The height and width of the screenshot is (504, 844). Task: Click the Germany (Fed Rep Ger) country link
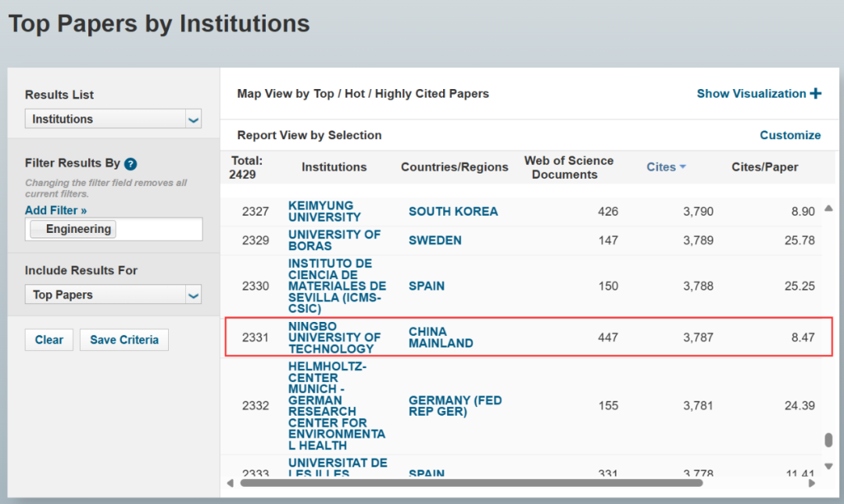pos(456,406)
